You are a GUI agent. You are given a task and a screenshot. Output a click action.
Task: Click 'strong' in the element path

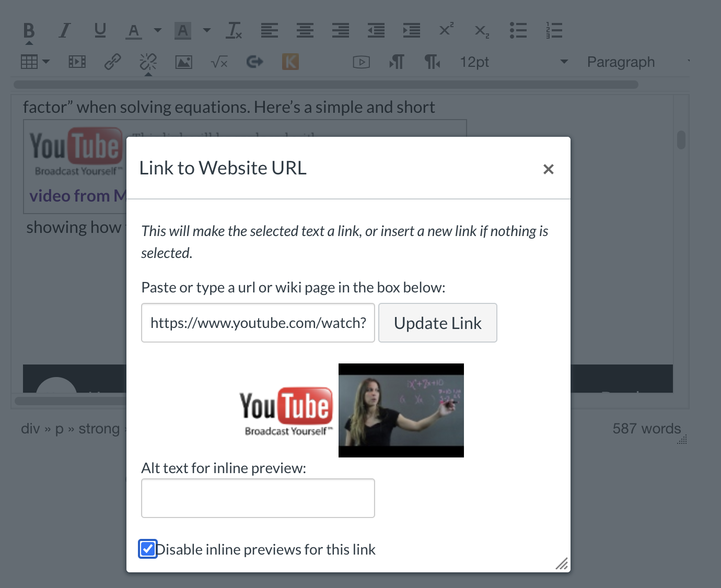[99, 429]
